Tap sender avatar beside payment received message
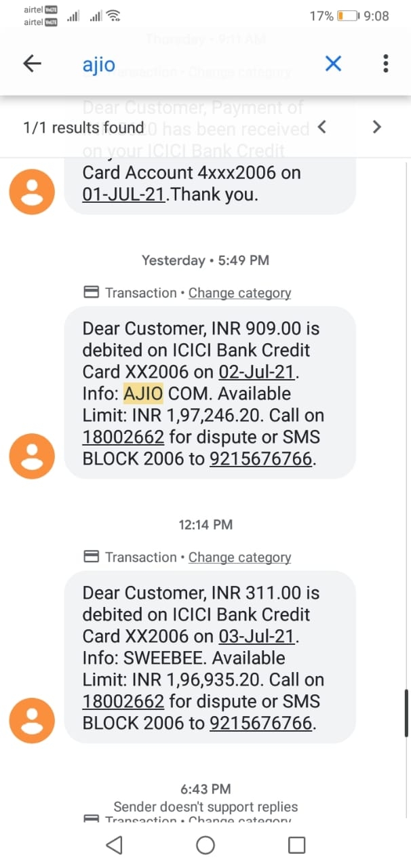 tap(31, 191)
